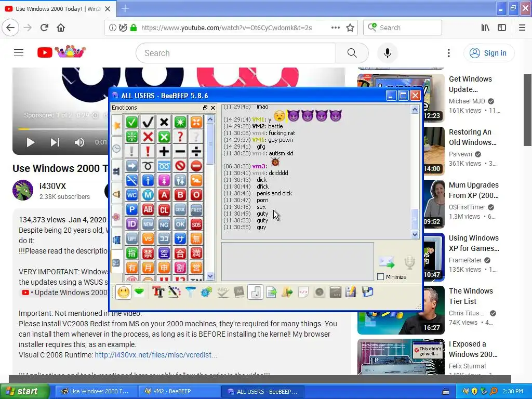Click the green down-arrow envelope icon
This screenshot has height=399, width=532.
tap(139, 292)
